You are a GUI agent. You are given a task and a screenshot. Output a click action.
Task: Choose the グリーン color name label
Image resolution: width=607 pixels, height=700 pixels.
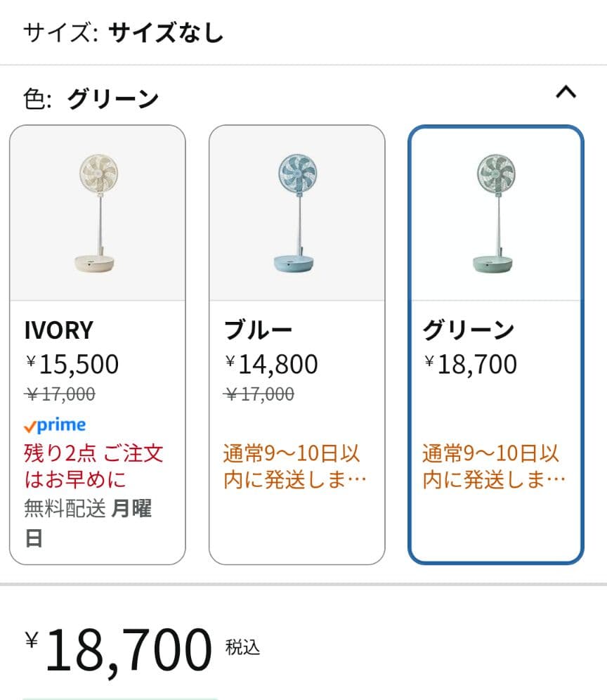click(469, 330)
